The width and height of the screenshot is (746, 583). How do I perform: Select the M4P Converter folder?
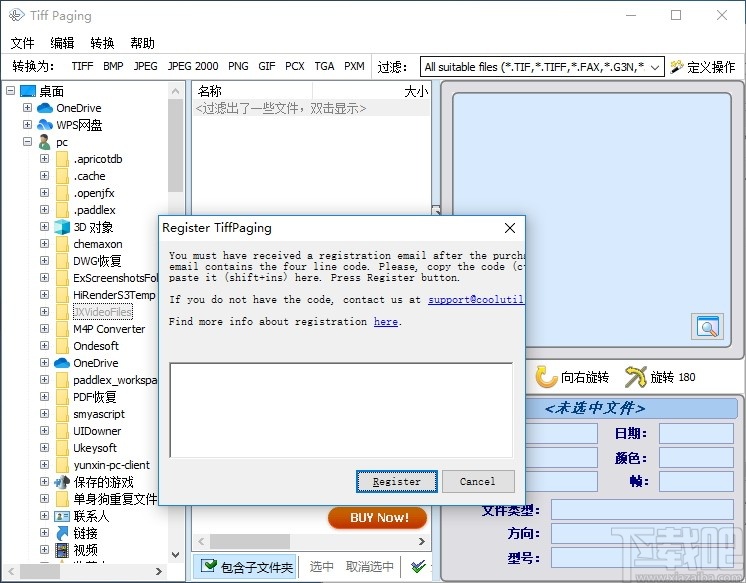[x=109, y=329]
